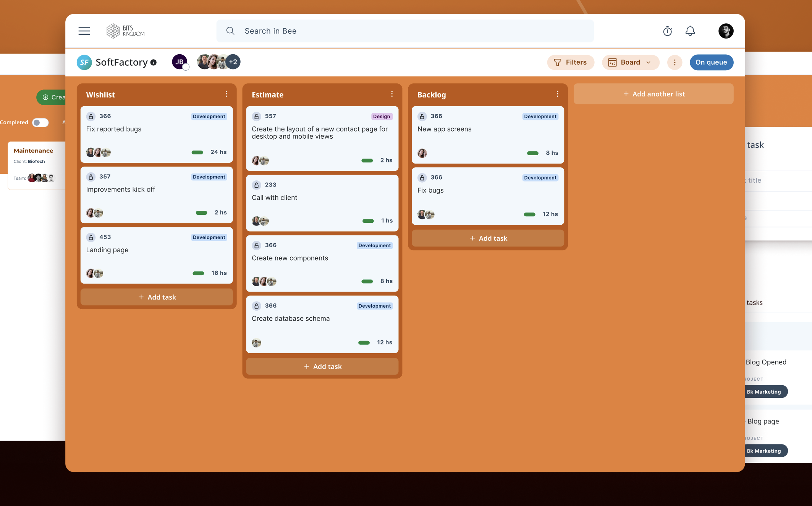Open the notifications bell

pos(690,31)
